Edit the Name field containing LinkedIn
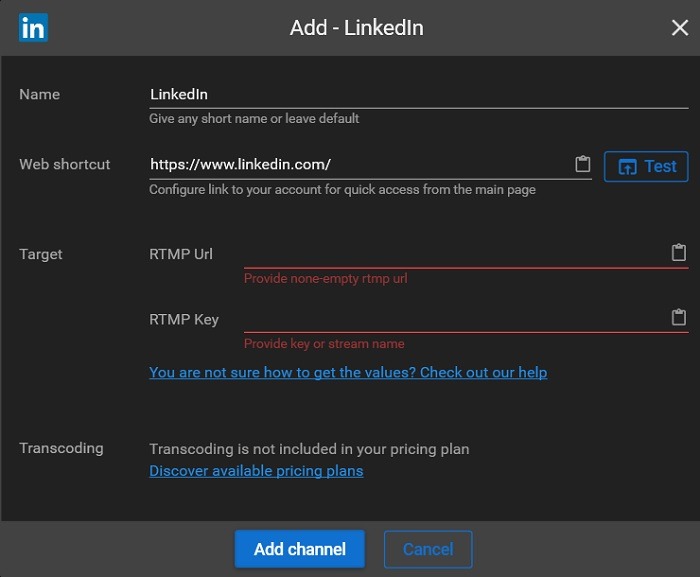Screen dimensions: 700x577 (418, 95)
